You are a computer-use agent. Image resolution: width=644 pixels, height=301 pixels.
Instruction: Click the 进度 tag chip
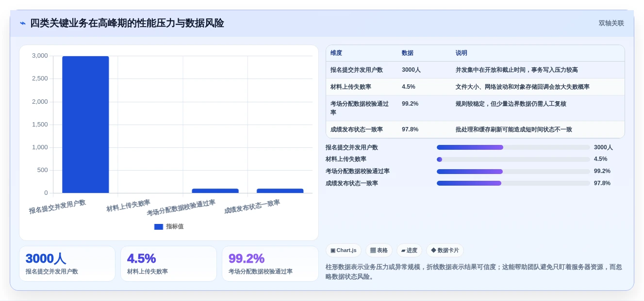(409, 251)
